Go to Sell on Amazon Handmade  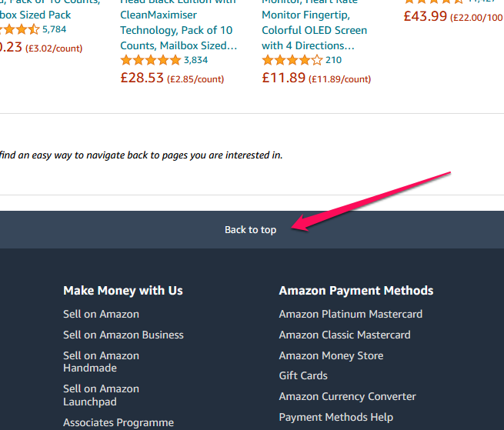(101, 362)
